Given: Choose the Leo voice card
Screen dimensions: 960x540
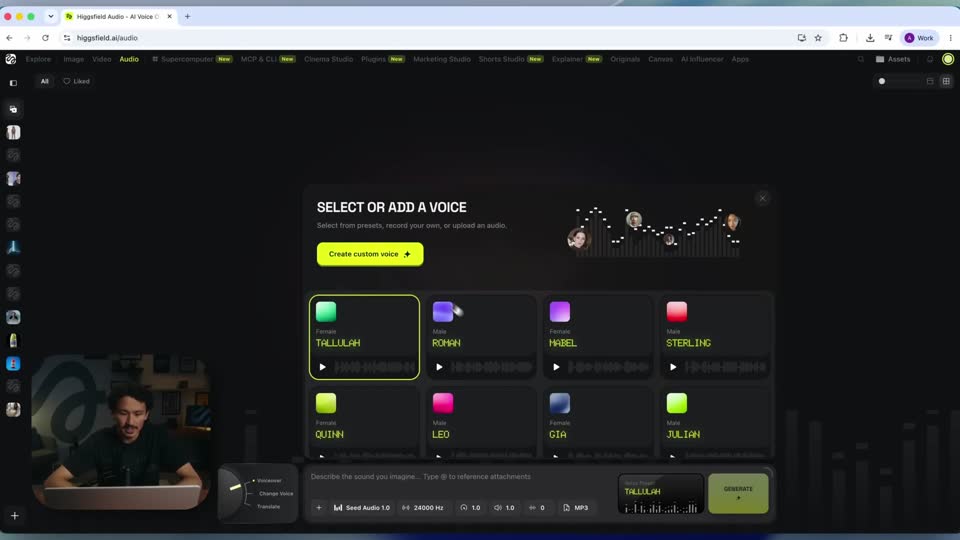Looking at the screenshot, I should point(481,423).
